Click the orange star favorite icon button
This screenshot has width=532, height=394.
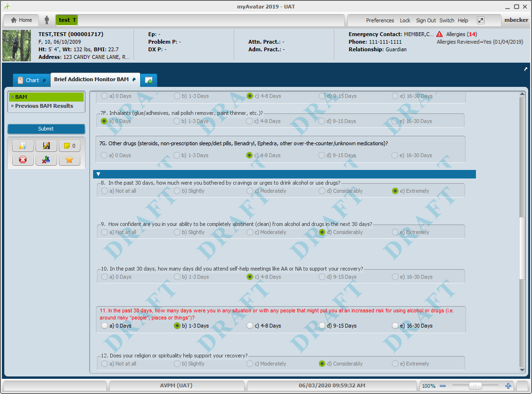(69, 159)
